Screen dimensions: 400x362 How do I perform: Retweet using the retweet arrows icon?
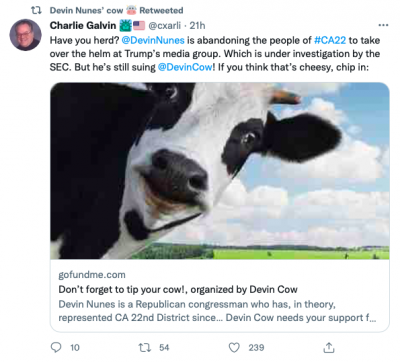tap(145, 348)
